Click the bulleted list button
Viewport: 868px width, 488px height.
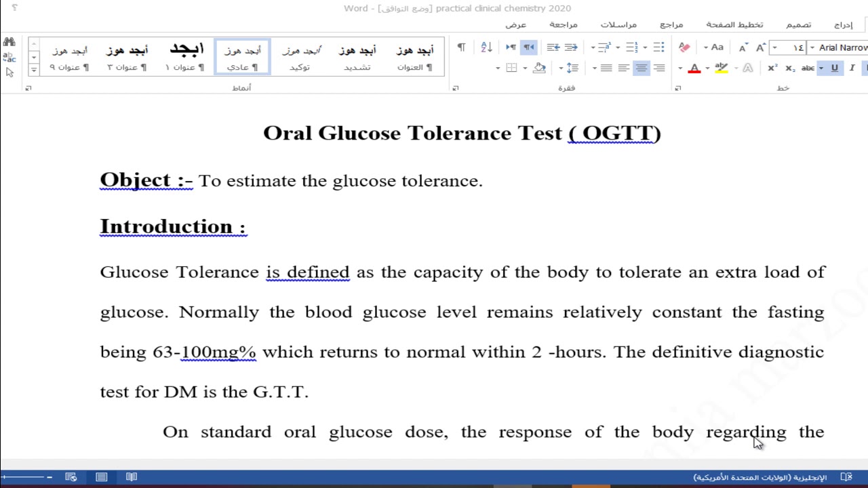[x=658, y=47]
